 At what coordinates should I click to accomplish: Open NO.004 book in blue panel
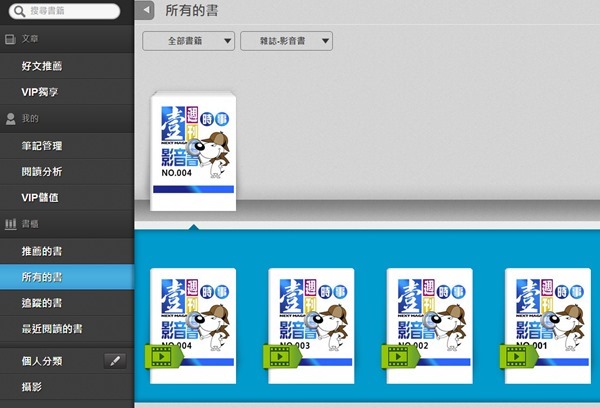click(193, 326)
